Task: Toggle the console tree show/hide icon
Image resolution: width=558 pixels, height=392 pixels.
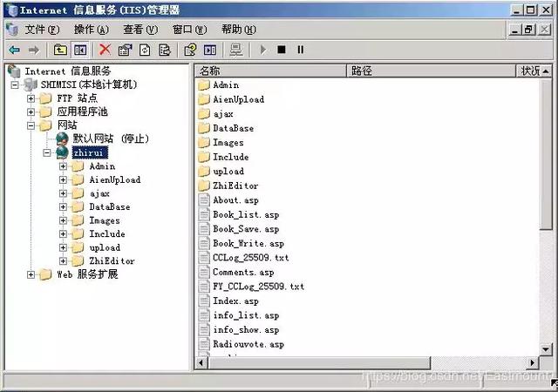Action: 80,50
